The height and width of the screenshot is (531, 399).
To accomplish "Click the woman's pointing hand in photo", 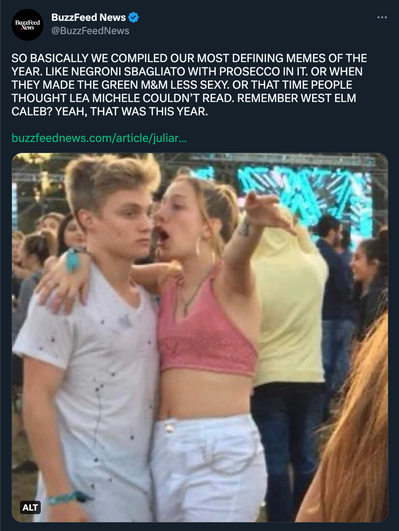I will point(266,210).
